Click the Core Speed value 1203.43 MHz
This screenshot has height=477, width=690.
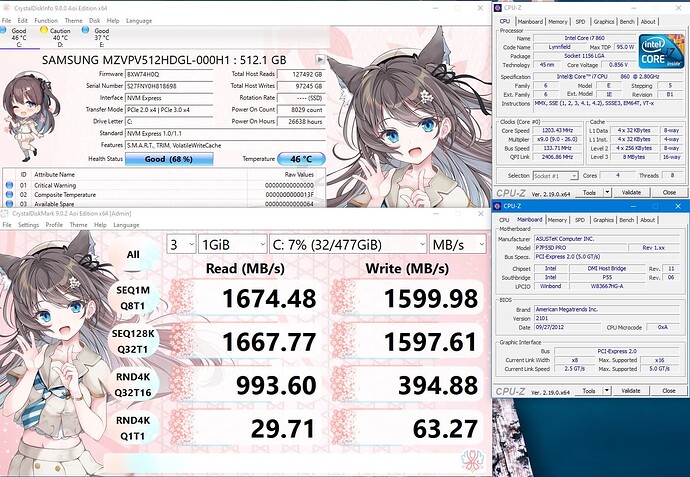(x=557, y=131)
